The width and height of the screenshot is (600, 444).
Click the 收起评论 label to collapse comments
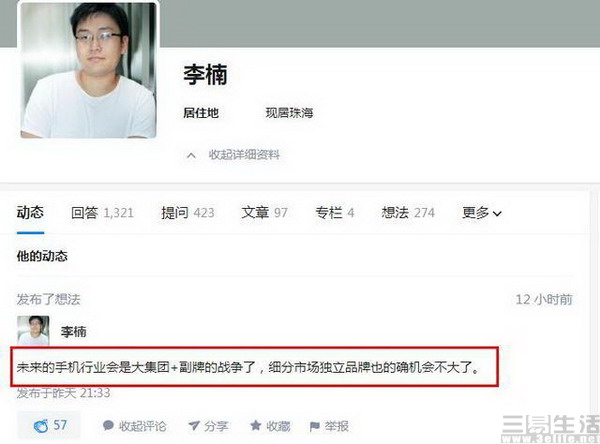pos(142,426)
